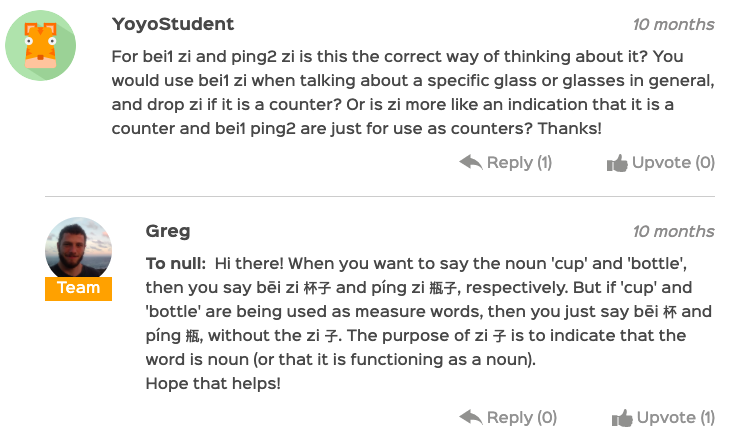
Task: Click the "10 months" timestamp on Greg's comment
Action: click(x=673, y=231)
